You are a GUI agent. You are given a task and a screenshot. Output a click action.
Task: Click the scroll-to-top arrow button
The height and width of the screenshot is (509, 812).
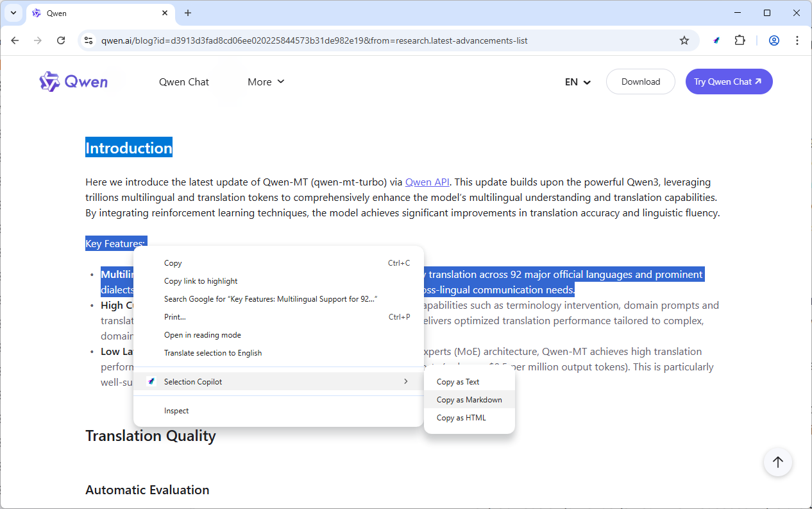click(778, 462)
